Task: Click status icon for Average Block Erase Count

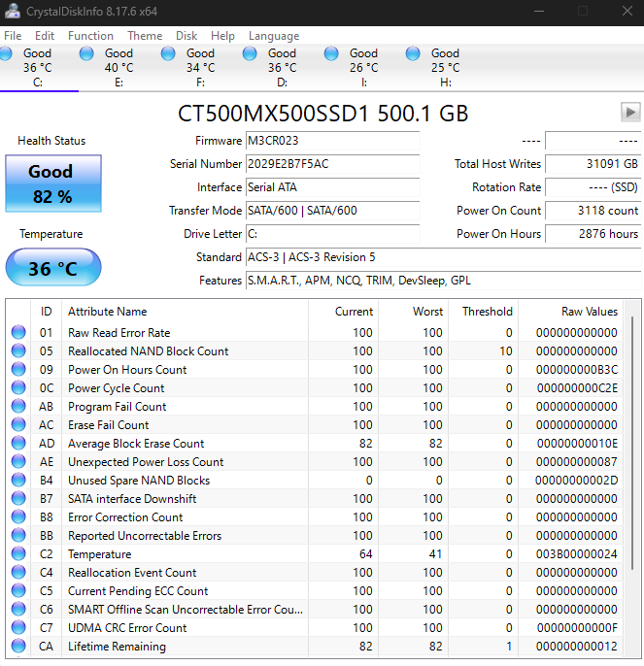Action: 18,443
